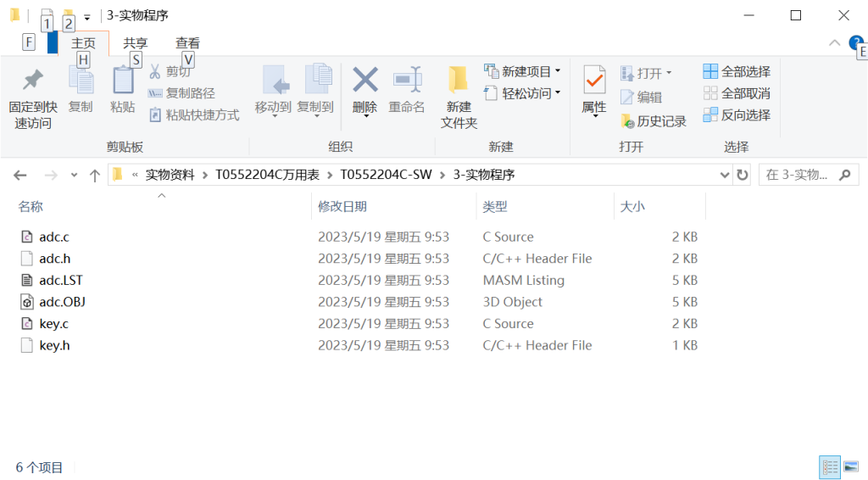Viewport: 868px width, 480px height.
Task: Click the 1 KB size cell
Action: point(685,345)
